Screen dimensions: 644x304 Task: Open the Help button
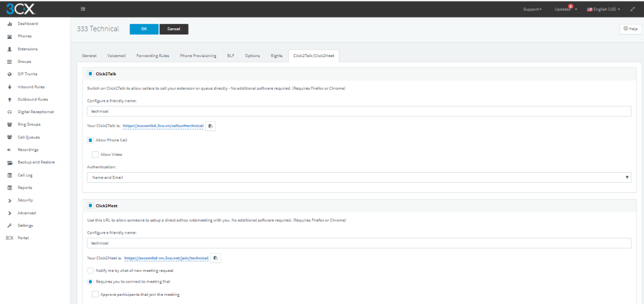click(630, 29)
